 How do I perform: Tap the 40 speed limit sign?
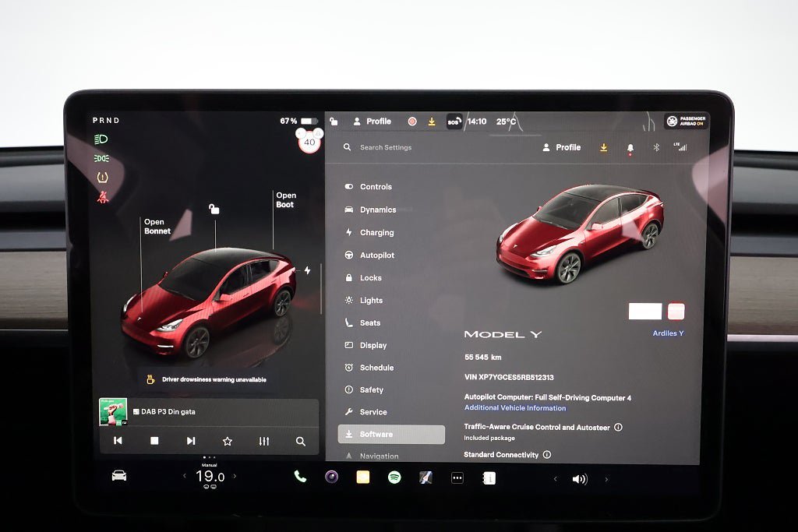coord(309,142)
